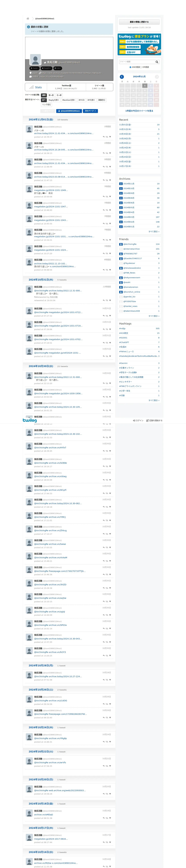Click the 4 フォロワー badge
Image resolution: width=186 pixels, height=868 pixels.
[47, 68]
